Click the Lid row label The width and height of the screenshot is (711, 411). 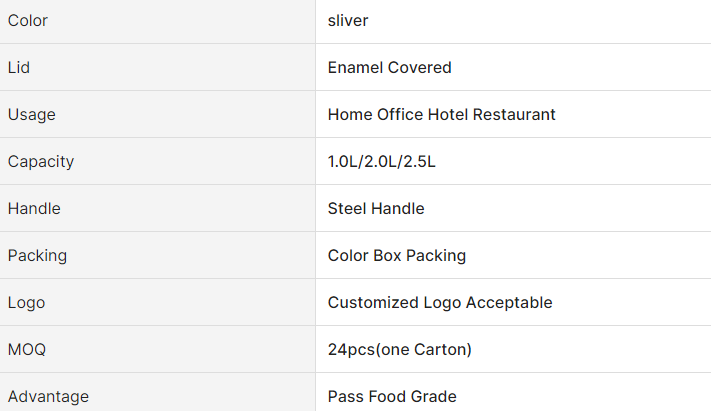(18, 68)
